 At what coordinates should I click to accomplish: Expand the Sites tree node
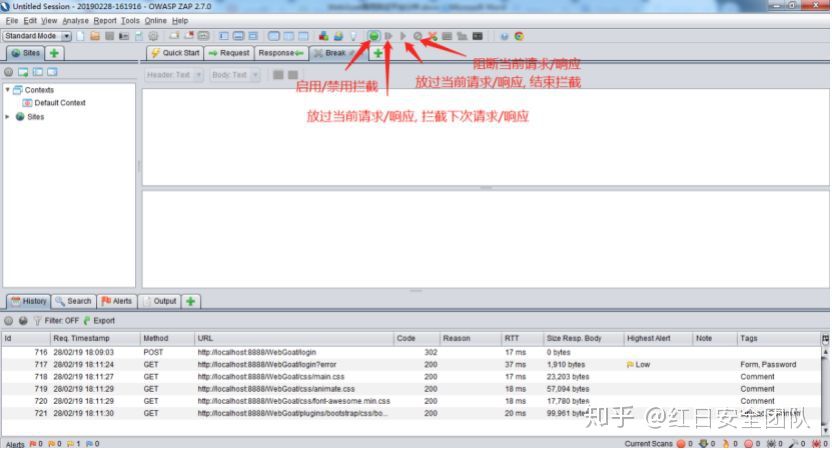pyautogui.click(x=7, y=117)
